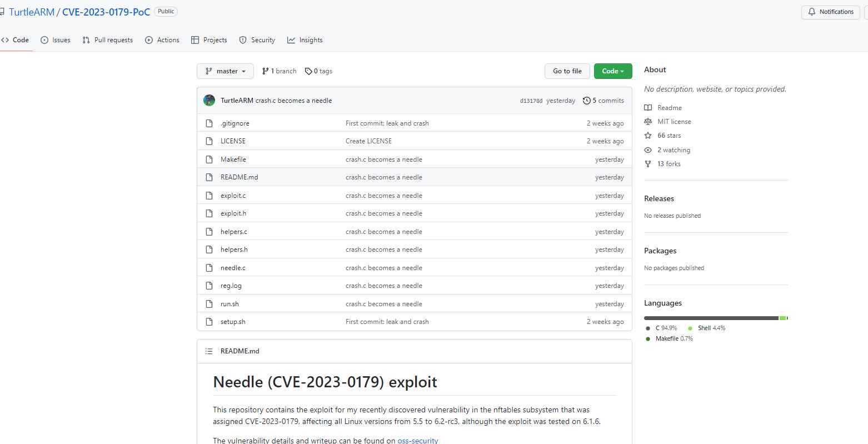Open the Packages heading link

click(660, 251)
